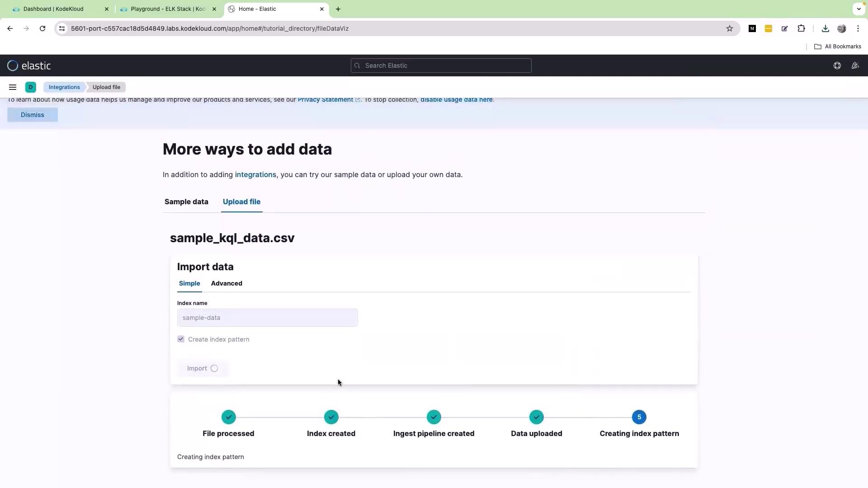This screenshot has width=868, height=488.
Task: Open the Chrome downloads icon
Action: coord(825,28)
